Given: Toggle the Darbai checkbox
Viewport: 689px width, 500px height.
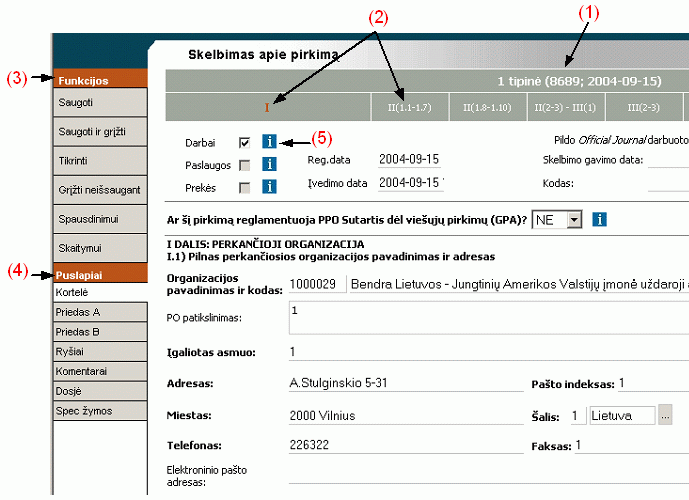Looking at the screenshot, I should 245,143.
